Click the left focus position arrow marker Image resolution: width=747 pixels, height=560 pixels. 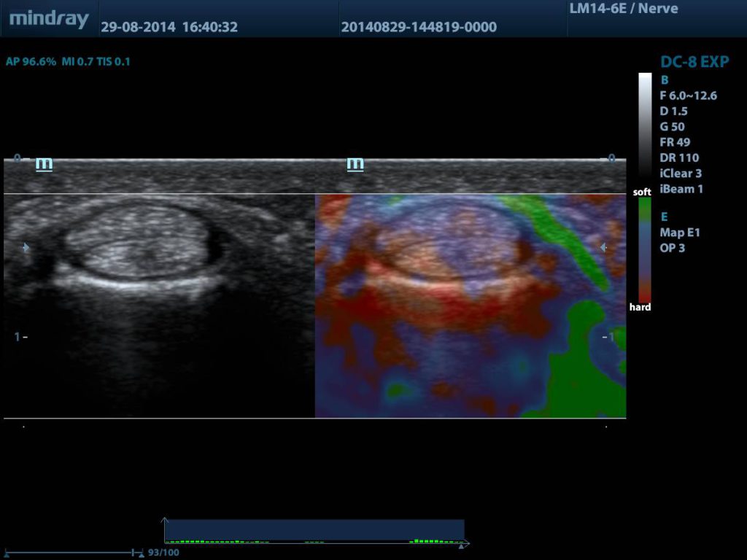point(26,248)
